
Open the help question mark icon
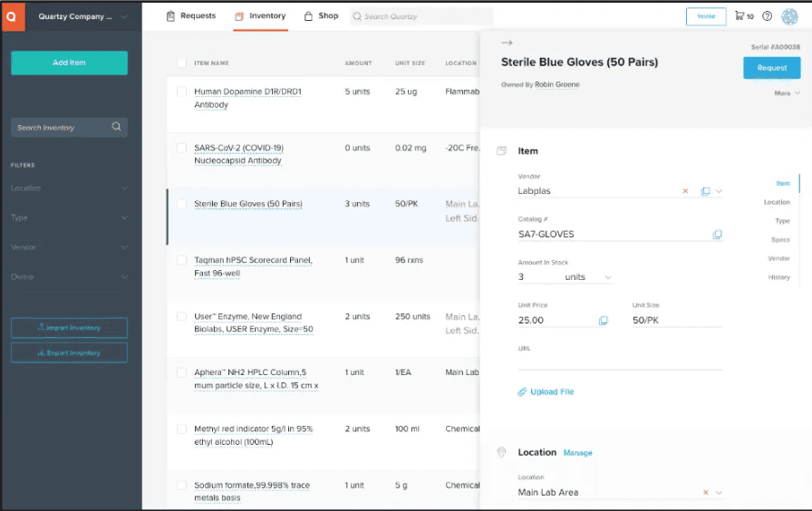tap(768, 16)
